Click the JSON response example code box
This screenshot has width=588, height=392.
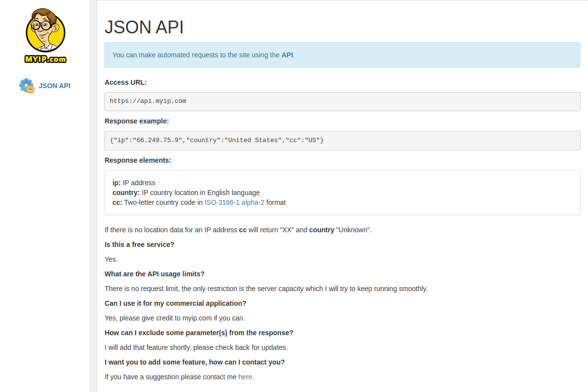coord(343,141)
